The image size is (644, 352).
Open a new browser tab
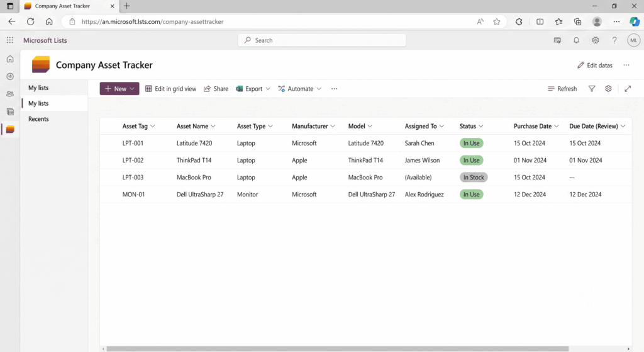126,6
